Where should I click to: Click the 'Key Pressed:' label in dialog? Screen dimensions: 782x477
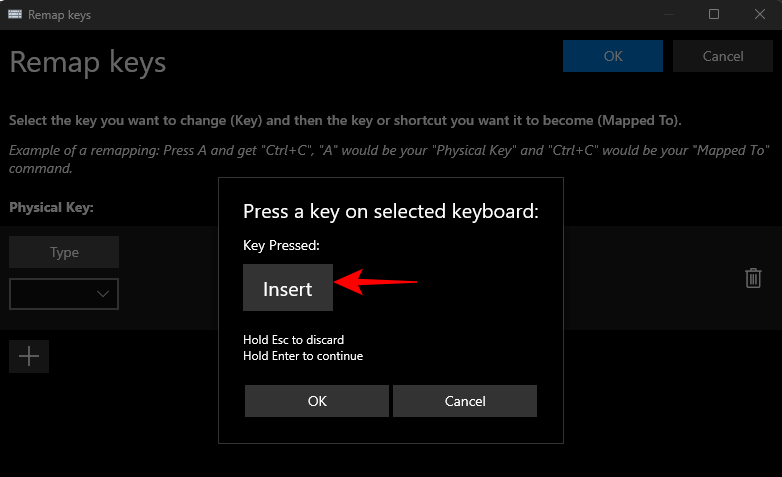click(281, 245)
